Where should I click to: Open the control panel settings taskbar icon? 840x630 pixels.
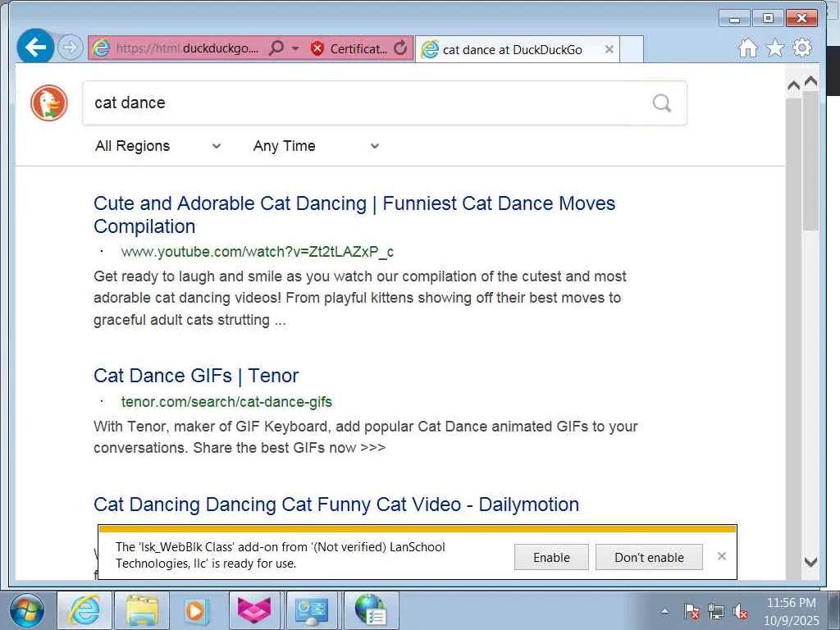tap(313, 610)
